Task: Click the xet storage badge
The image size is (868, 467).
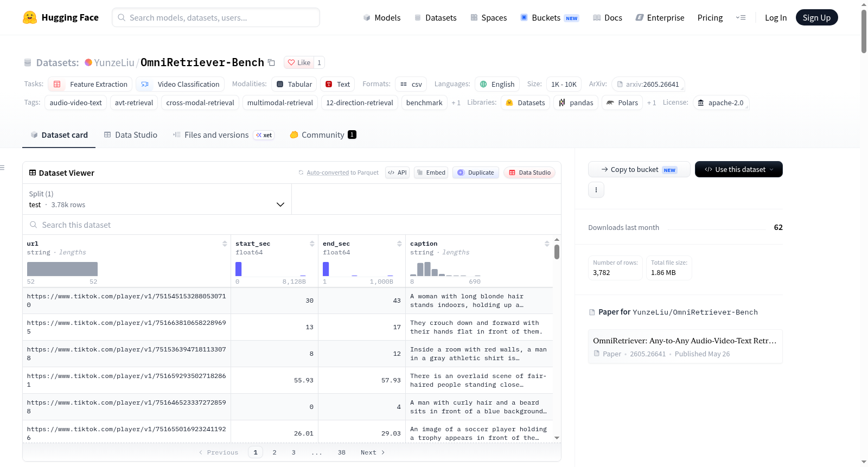Action: (264, 135)
